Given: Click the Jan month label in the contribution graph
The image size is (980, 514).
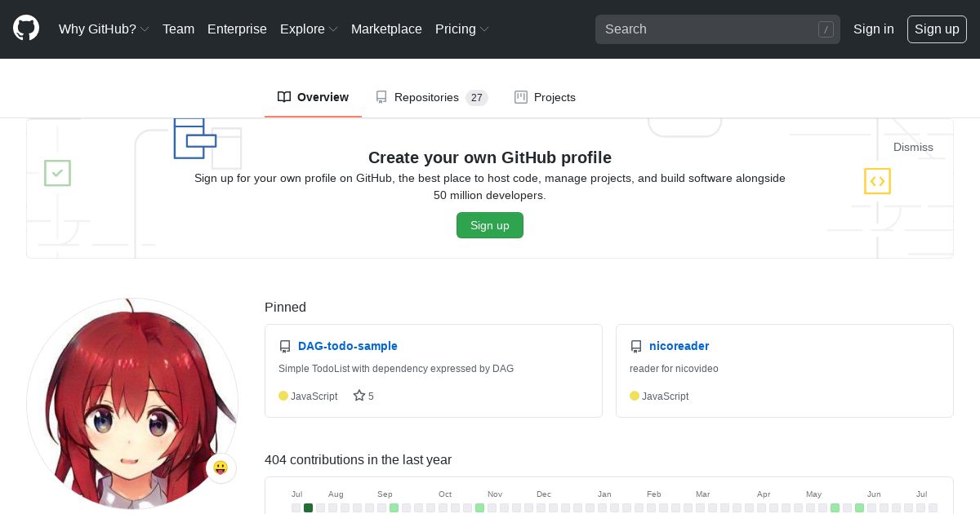Looking at the screenshot, I should pos(604,494).
